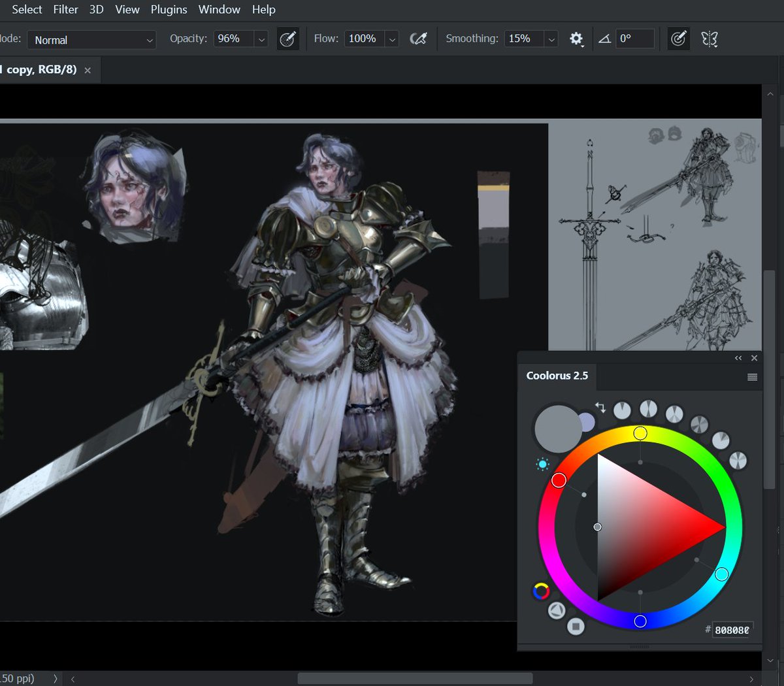The width and height of the screenshot is (784, 686).
Task: Toggle pressure-controlled brush size icon
Action: pyautogui.click(x=678, y=39)
